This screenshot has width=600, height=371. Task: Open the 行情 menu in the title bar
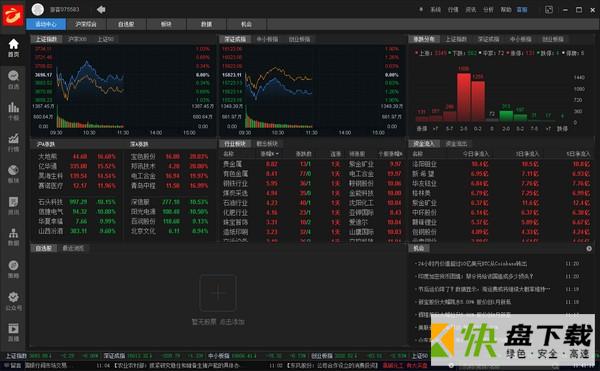pyautogui.click(x=453, y=10)
